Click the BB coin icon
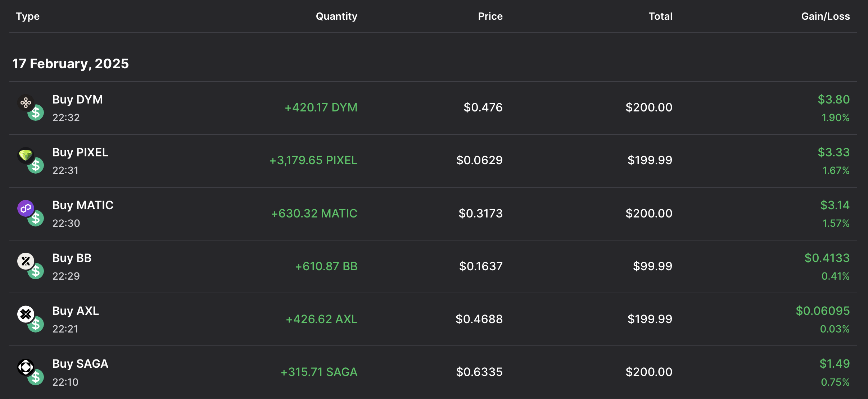868x399 pixels. [26, 261]
